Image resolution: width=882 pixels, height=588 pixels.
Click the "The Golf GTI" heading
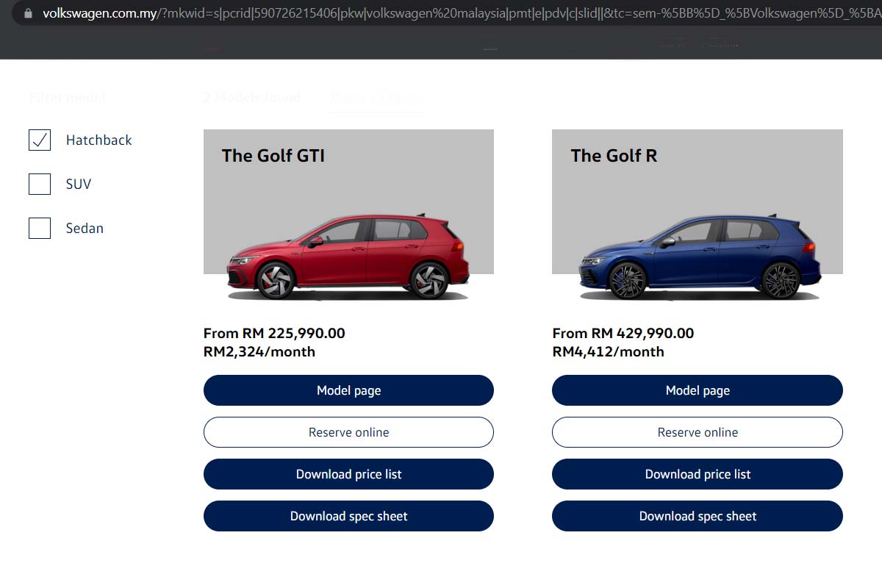[x=273, y=156]
